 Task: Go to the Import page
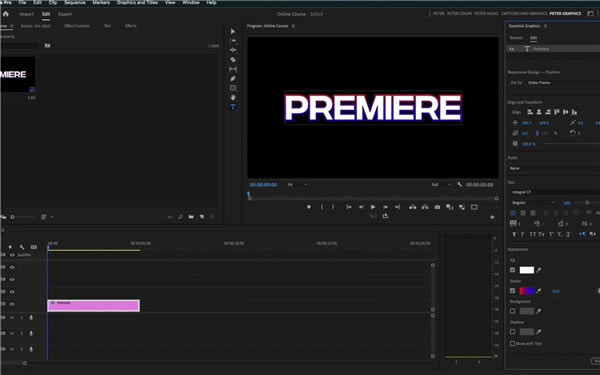26,14
